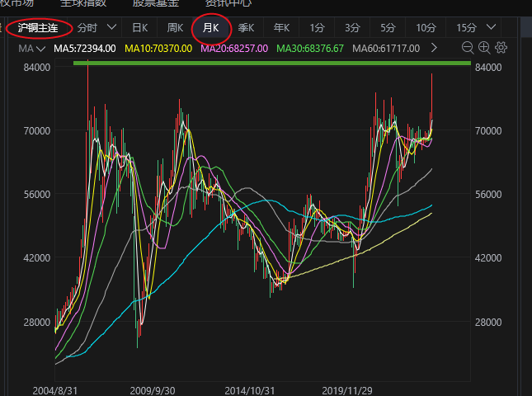Image resolution: width=532 pixels, height=396 pixels.
Task: Zoom in the chart with plus magnifier
Action: pos(484,48)
